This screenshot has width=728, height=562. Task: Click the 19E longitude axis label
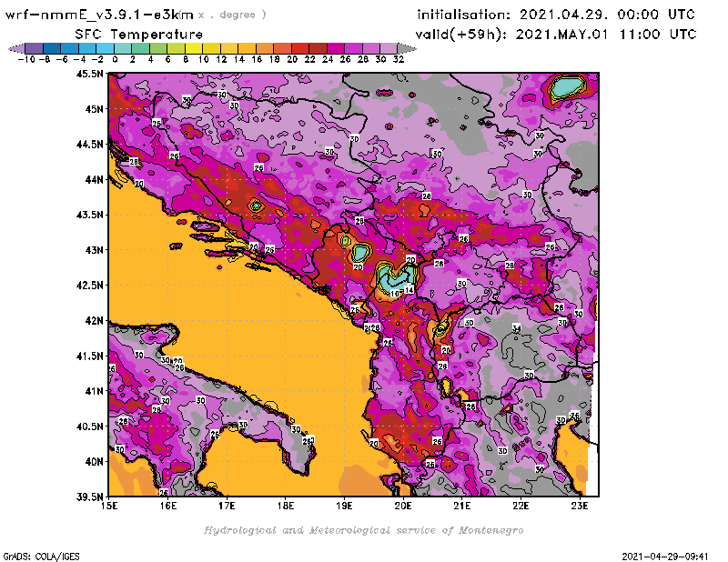point(345,504)
